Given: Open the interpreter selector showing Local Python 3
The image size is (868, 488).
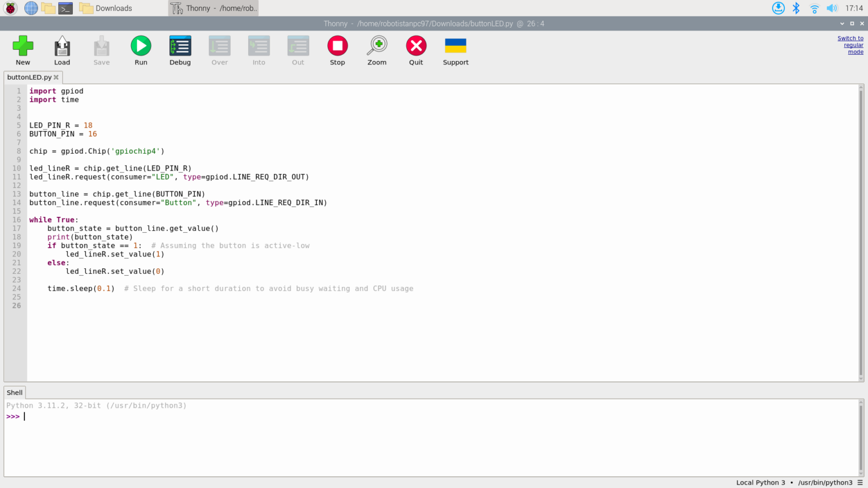Looking at the screenshot, I should [x=761, y=482].
